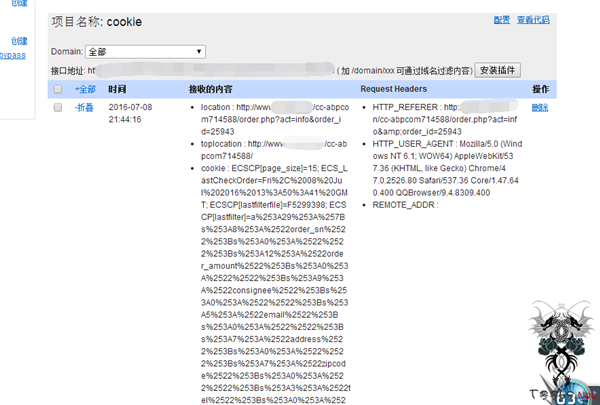Open the Domain dropdown list
The height and width of the screenshot is (405, 600).
(145, 50)
